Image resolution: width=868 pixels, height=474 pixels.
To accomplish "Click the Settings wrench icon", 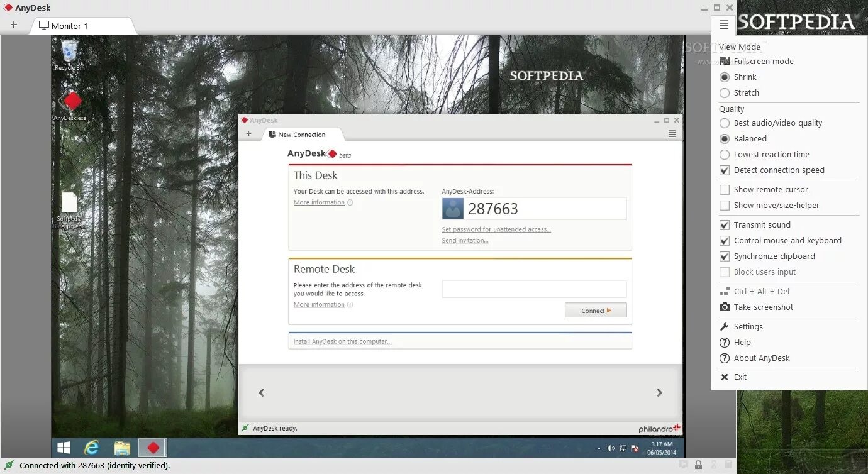I will click(725, 326).
